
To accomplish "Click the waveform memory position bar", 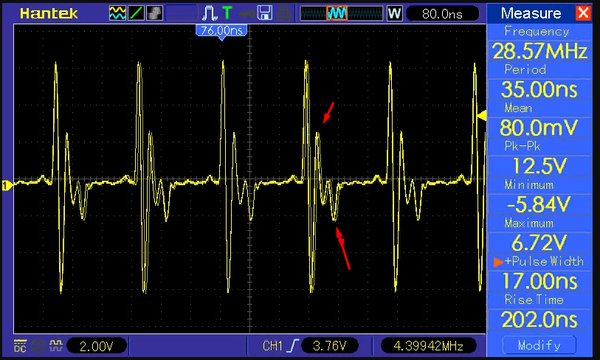I will [x=341, y=14].
